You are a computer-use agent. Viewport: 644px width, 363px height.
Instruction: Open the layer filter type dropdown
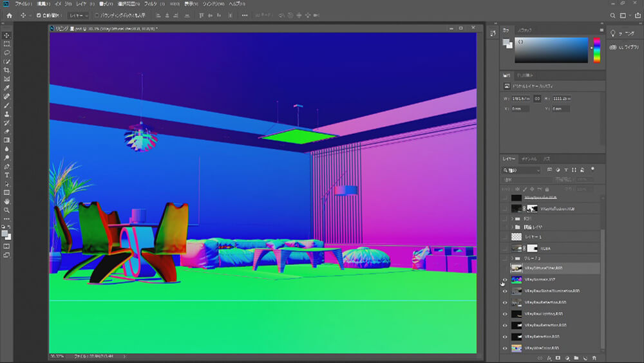point(522,170)
